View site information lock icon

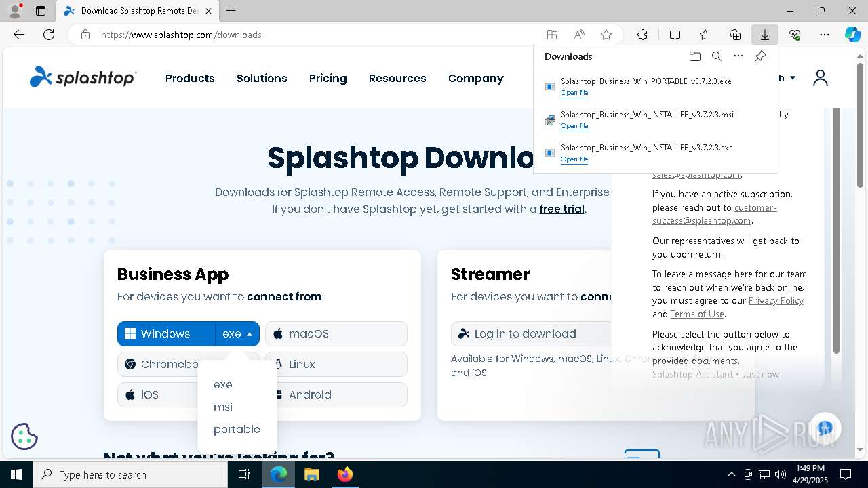tap(85, 35)
